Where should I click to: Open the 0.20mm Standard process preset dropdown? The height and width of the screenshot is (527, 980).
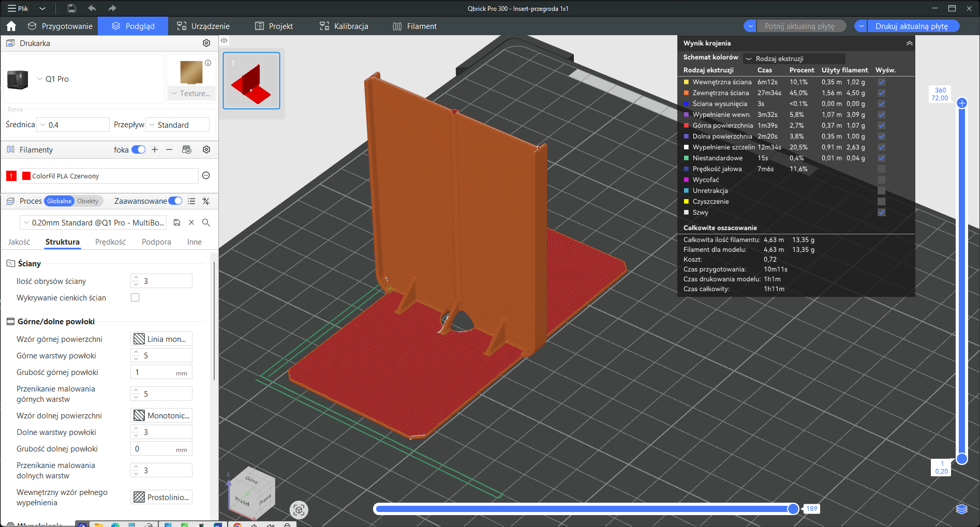93,222
